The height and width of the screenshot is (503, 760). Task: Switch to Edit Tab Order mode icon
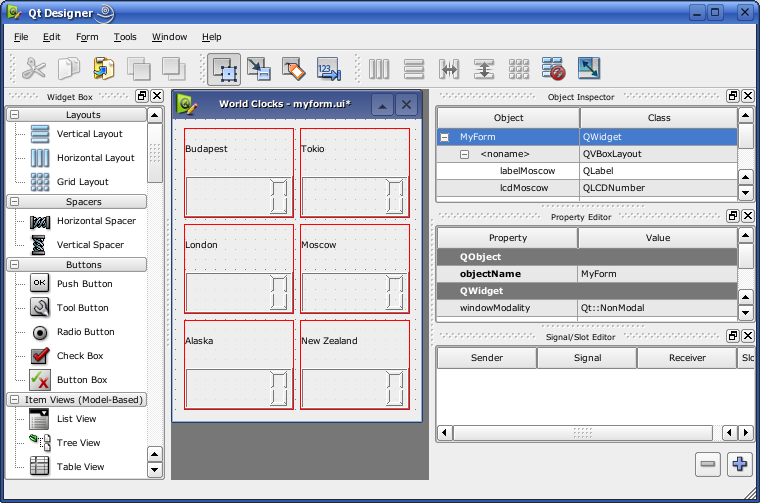[329, 68]
